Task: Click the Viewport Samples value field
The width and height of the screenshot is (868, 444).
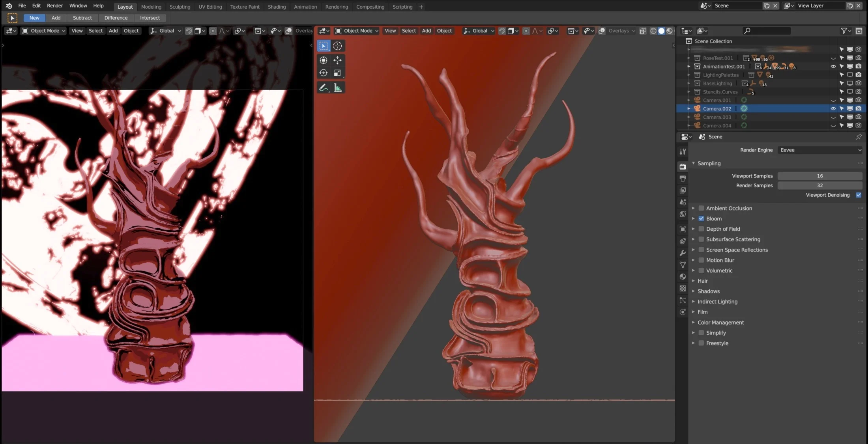Action: pyautogui.click(x=820, y=176)
